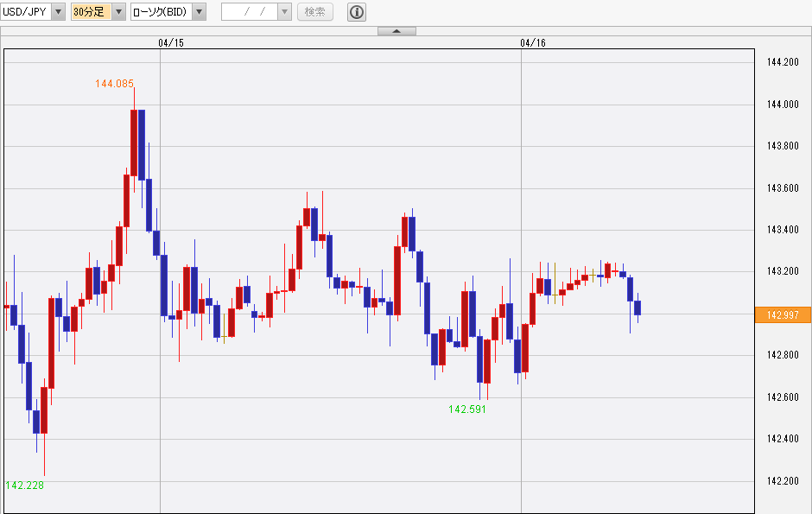Open the ローソク(BID) chart type dropdown arrow
The height and width of the screenshot is (514, 812).
tap(200, 12)
